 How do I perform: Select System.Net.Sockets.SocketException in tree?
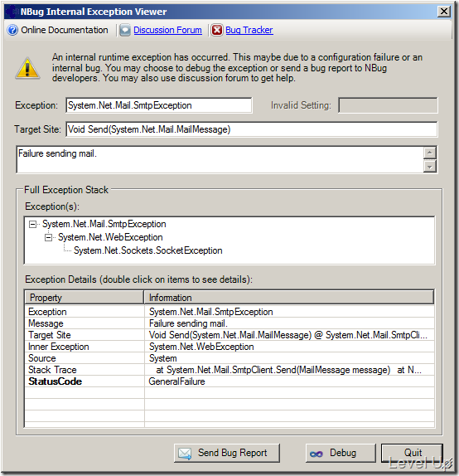pos(148,250)
